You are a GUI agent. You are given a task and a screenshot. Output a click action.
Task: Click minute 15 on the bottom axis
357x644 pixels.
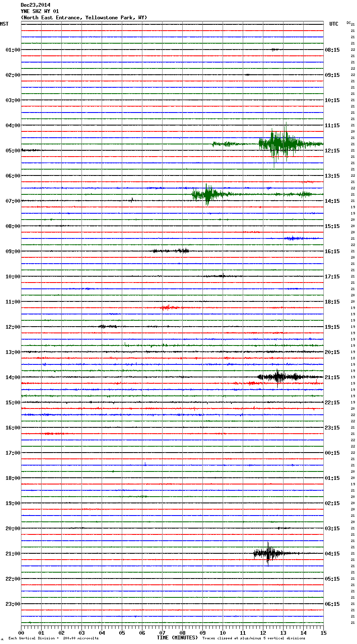point(323,633)
